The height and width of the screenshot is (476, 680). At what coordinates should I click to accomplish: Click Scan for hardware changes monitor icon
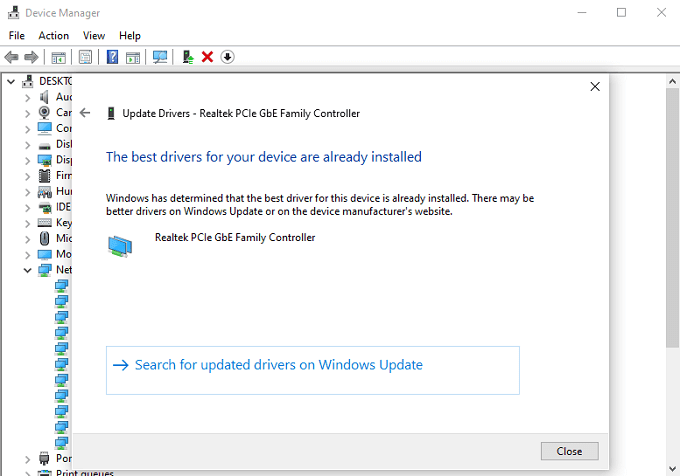coord(160,57)
